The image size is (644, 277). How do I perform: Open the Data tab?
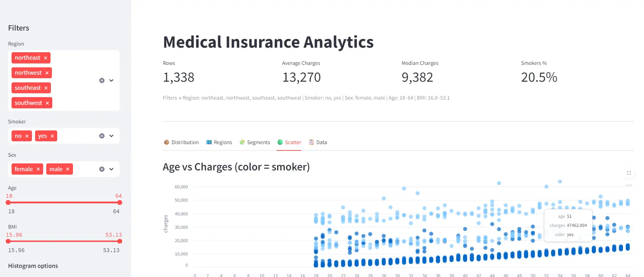pyautogui.click(x=321, y=142)
